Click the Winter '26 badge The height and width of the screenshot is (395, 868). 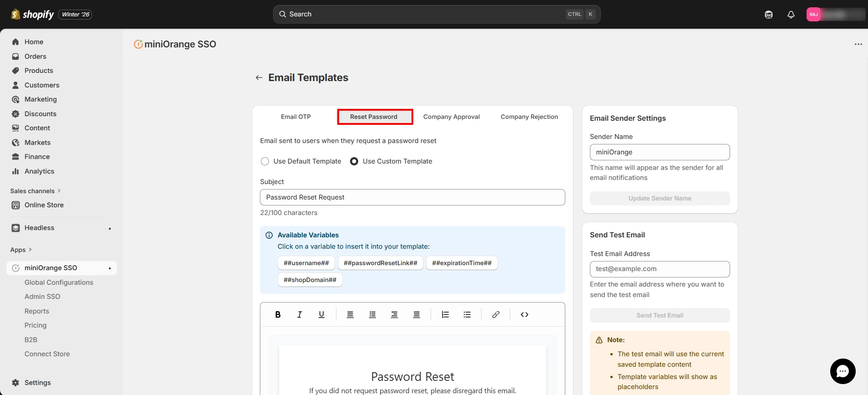(76, 15)
